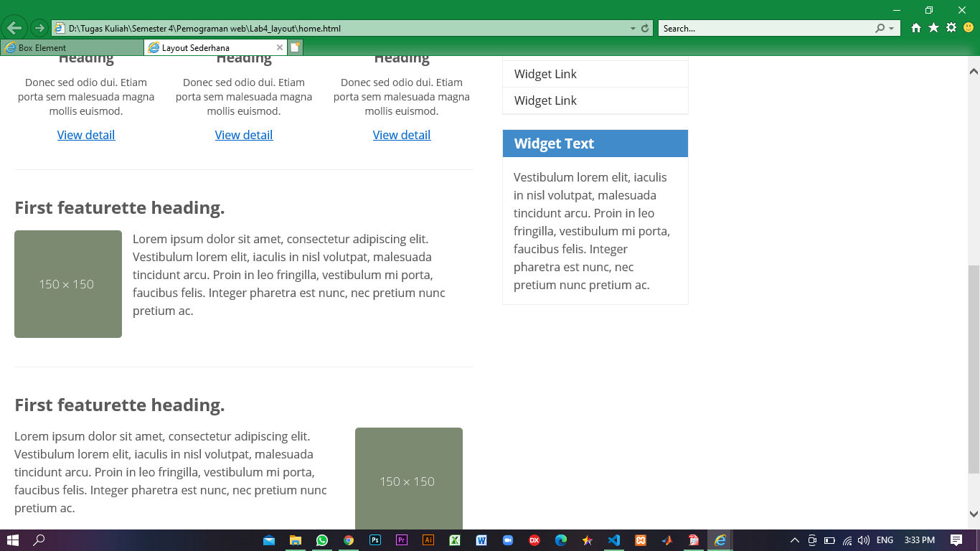The height and width of the screenshot is (551, 980).
Task: Send feedback via the smiley icon
Action: (969, 27)
